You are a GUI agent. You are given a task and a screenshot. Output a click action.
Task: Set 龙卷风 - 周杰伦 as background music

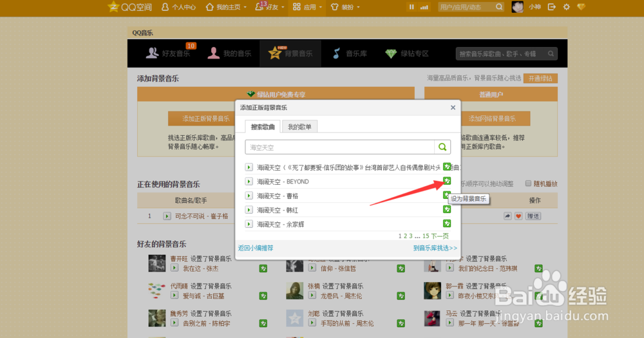coord(401,296)
